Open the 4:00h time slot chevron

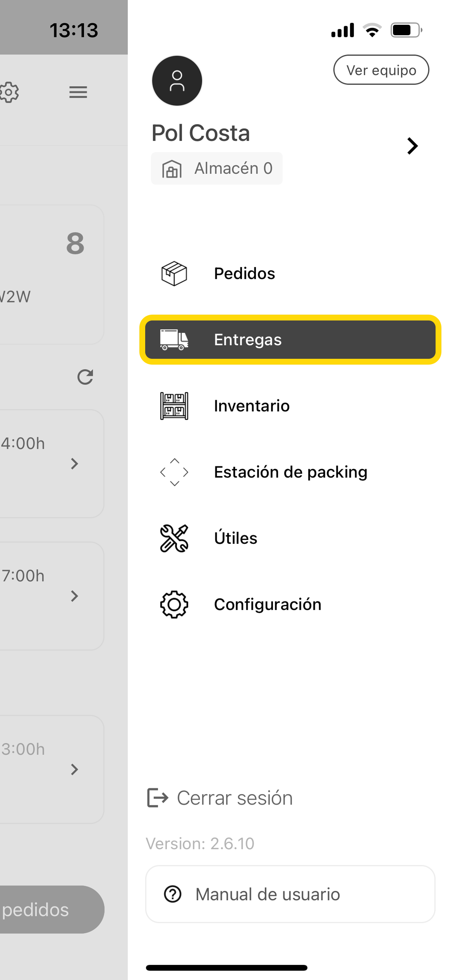(75, 464)
